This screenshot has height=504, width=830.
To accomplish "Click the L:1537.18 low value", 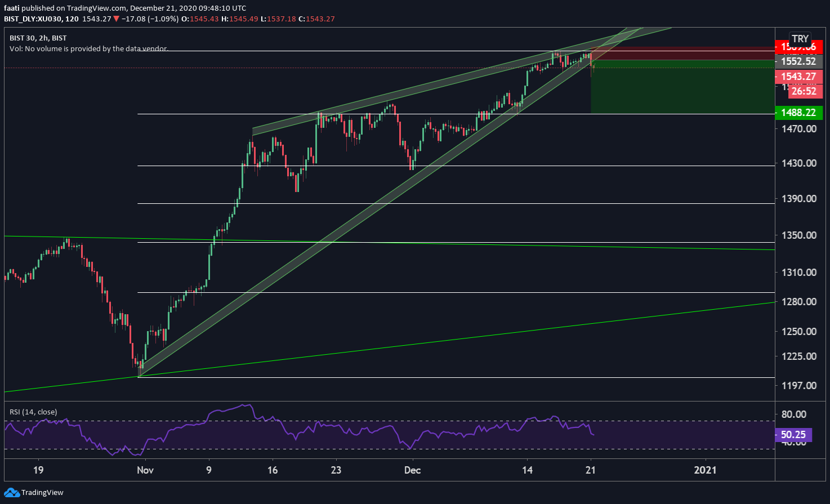I will point(278,19).
